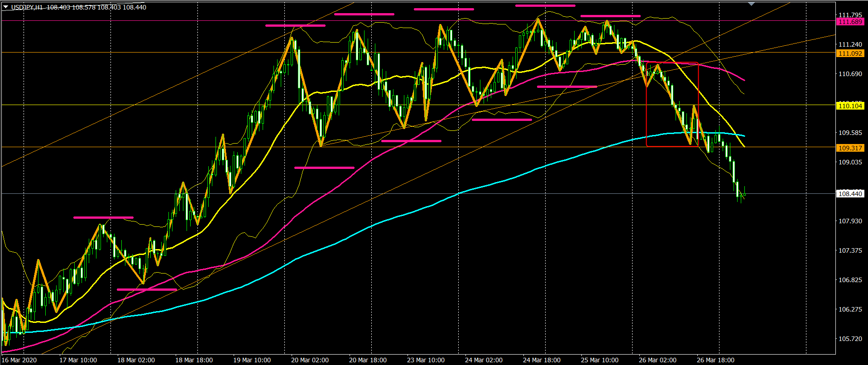Click the 111.240 price scale value
Image resolution: width=868 pixels, height=365 pixels.
[850, 44]
